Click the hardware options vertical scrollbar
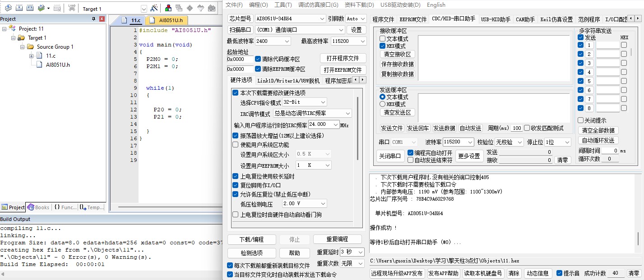 point(358,129)
